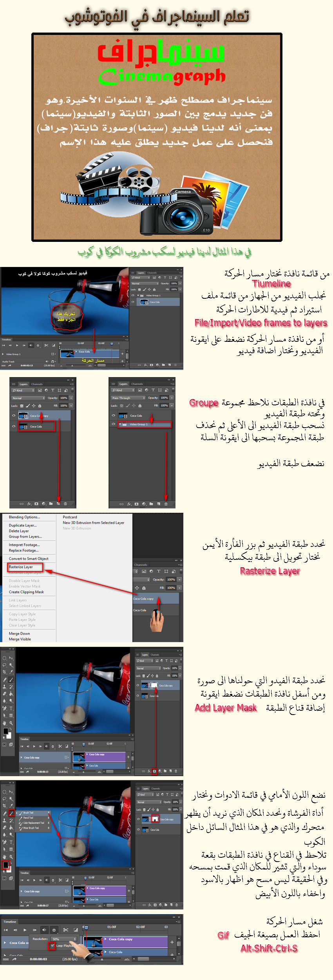333x980 pixels.
Task: Click scissors split icon beside Loop Playback popup
Action: click(x=65, y=930)
